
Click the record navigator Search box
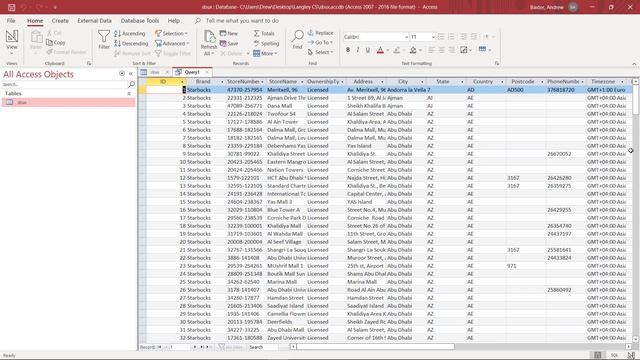[262, 347]
